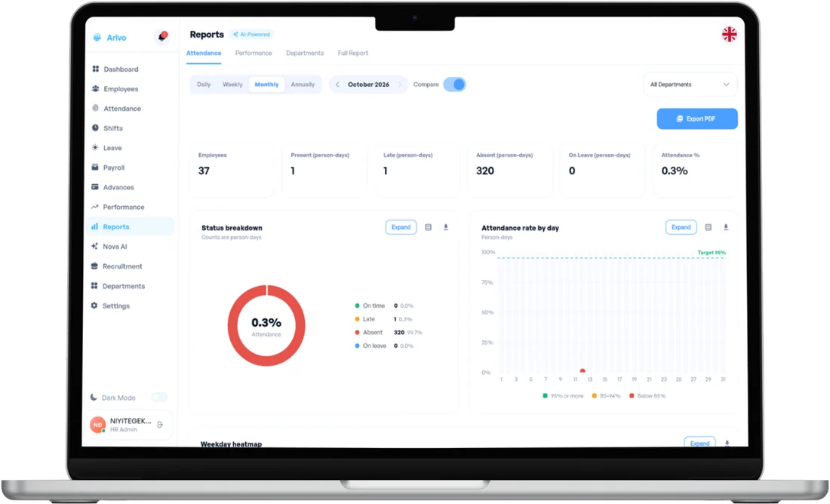Click the On Leave (person-days) stat card
Image resolution: width=830 pixels, height=504 pixels.
602,171
